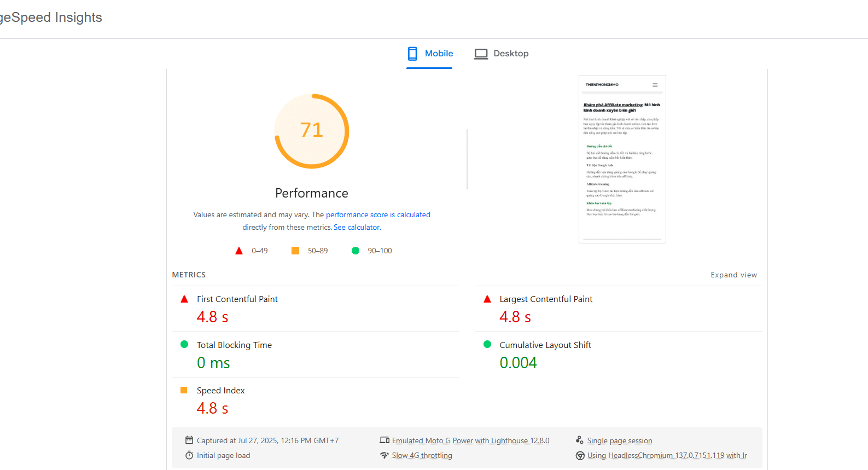Click the page screenshot thumbnail
Image resolution: width=868 pixels, height=470 pixels.
coord(622,159)
